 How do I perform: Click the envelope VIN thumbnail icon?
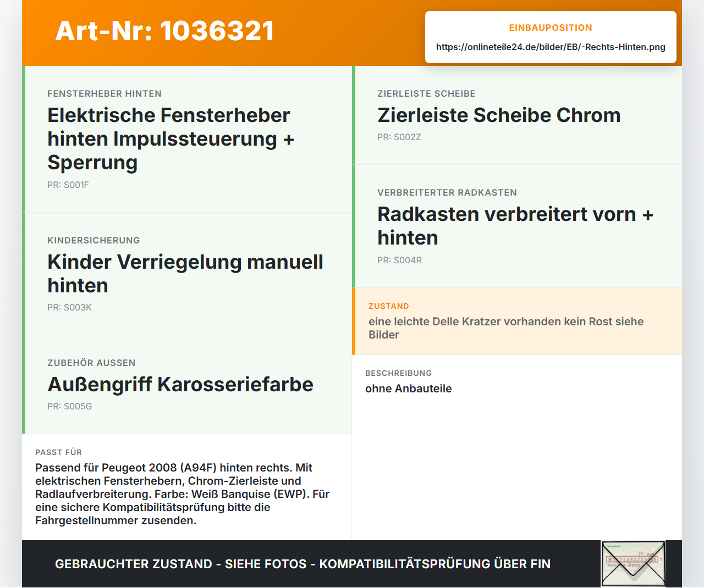pos(633,564)
